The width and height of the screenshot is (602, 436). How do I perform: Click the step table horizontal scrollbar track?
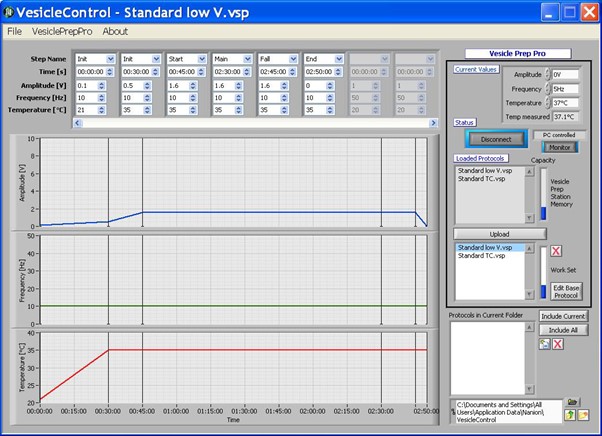point(255,123)
